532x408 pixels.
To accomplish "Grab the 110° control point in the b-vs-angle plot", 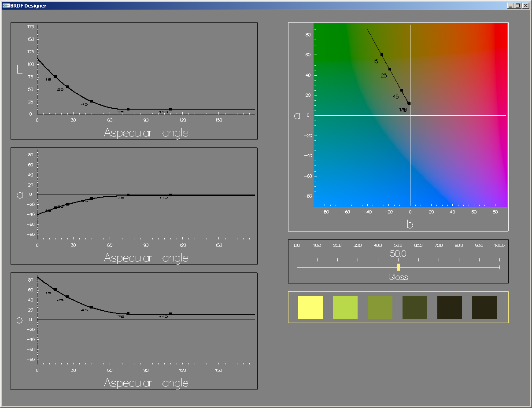I will 170,314.
